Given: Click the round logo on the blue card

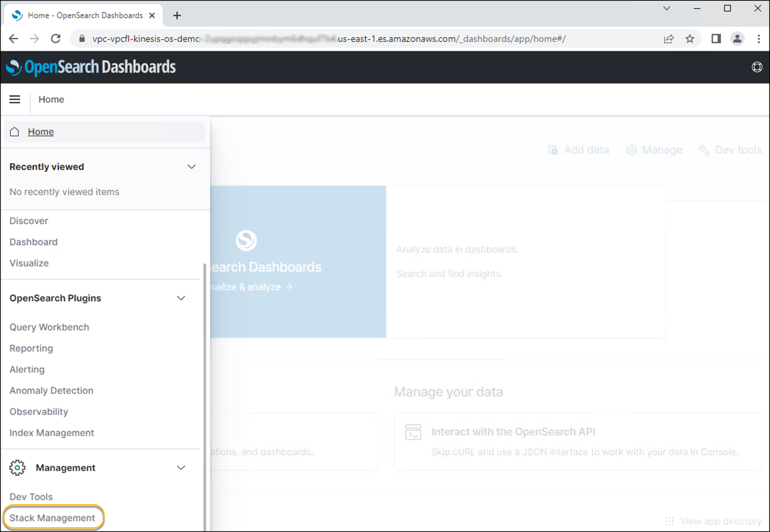Looking at the screenshot, I should tap(246, 240).
